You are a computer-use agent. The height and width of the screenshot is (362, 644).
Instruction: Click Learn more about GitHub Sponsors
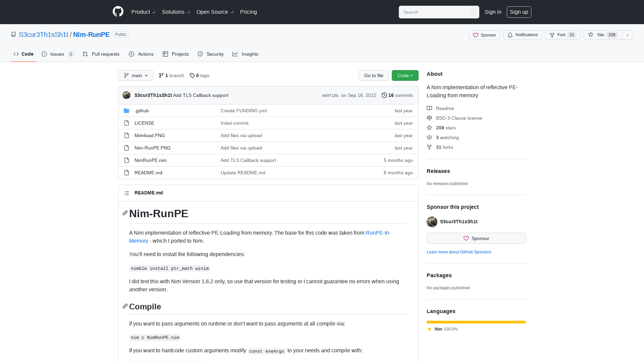459,252
